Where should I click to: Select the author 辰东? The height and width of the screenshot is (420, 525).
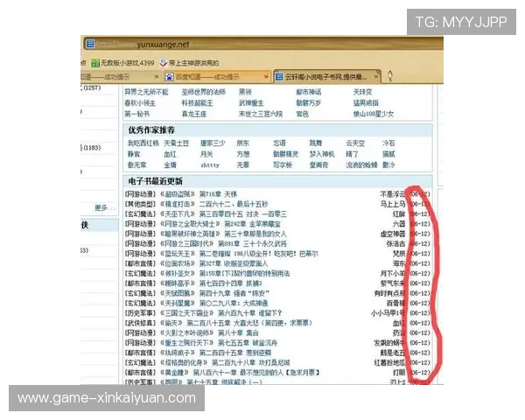pyautogui.click(x=242, y=143)
